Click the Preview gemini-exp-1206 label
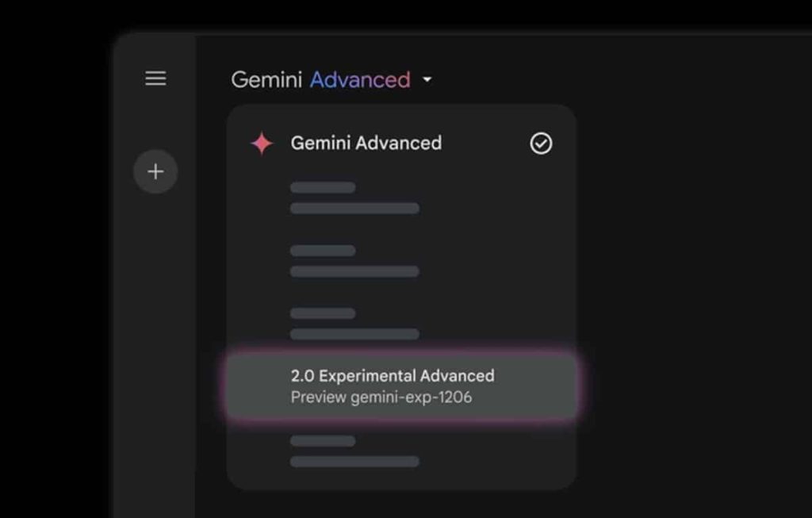The width and height of the screenshot is (812, 518). tap(381, 397)
